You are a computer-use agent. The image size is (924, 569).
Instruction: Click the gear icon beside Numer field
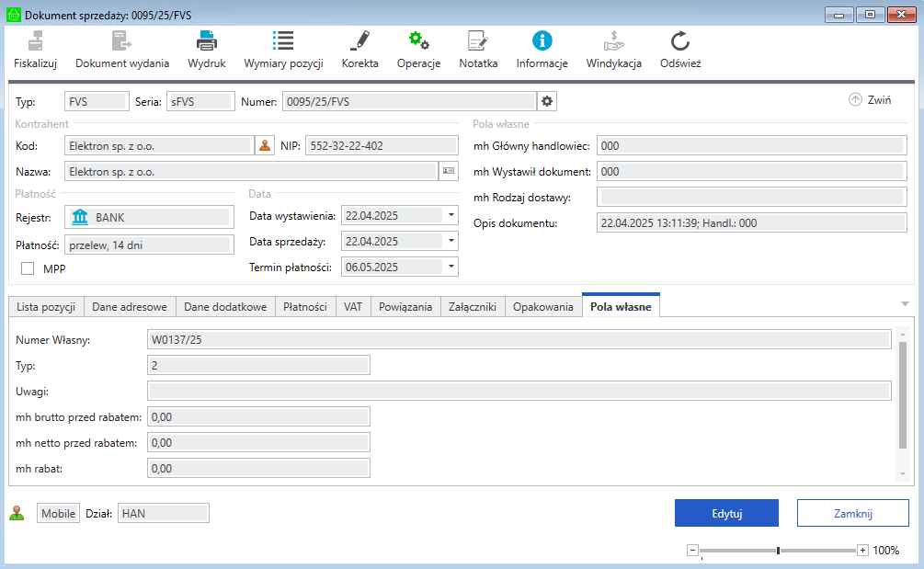click(x=547, y=101)
